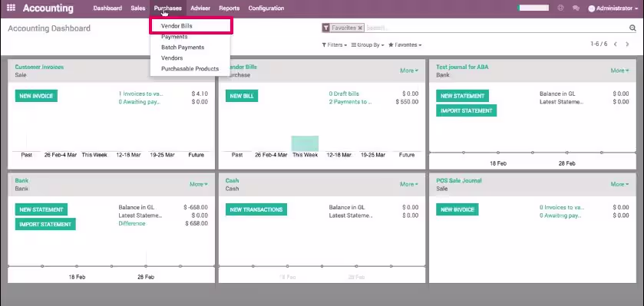
Task: Click the IMPORT STATEMENT button in Bank card
Action: pos(45,225)
